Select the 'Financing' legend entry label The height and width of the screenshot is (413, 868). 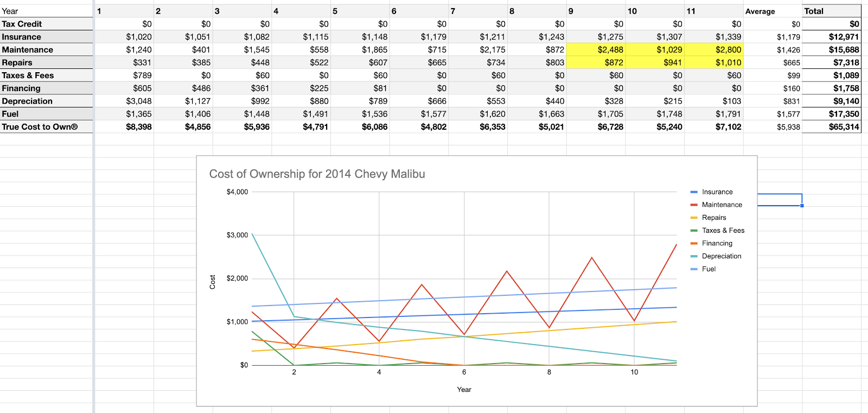(x=717, y=244)
